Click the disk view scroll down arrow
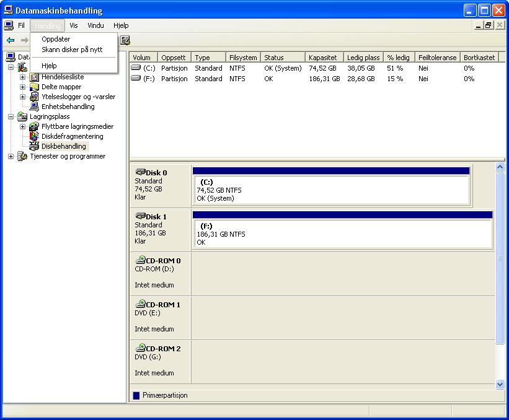This screenshot has width=509, height=420. tap(500, 384)
